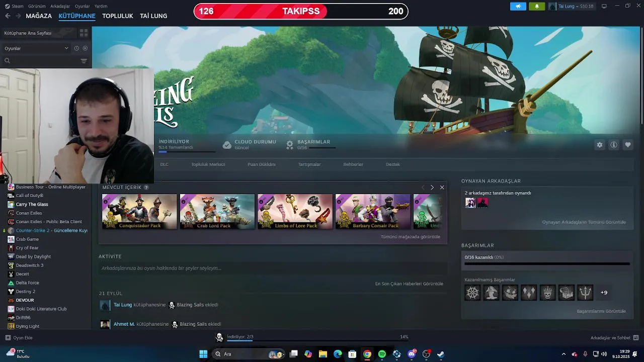Open the Arkadaşlar menu
This screenshot has width=644, height=362.
60,6
